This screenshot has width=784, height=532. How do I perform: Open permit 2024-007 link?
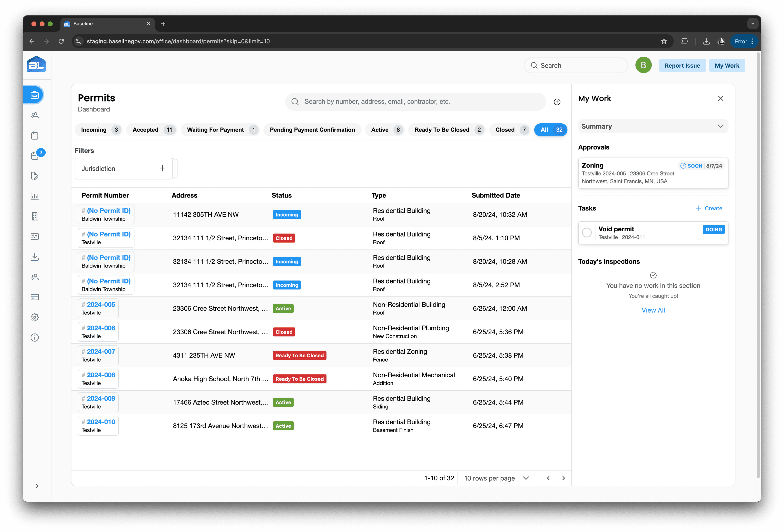click(100, 351)
